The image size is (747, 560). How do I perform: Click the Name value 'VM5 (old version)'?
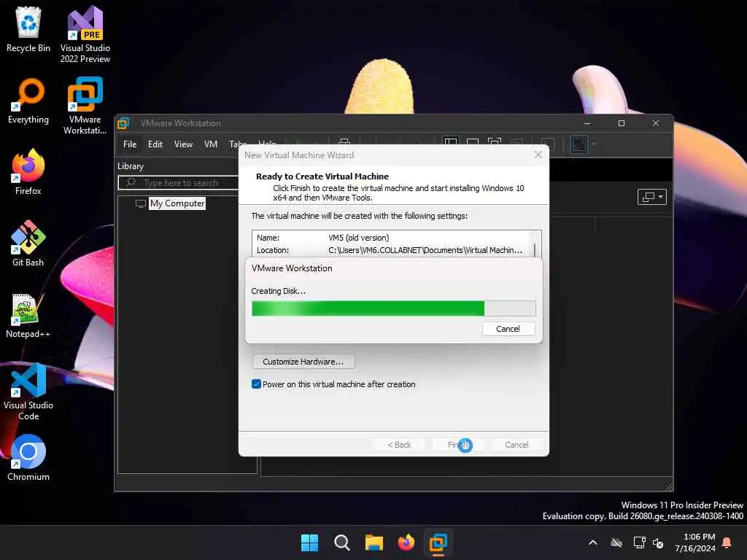pos(358,238)
